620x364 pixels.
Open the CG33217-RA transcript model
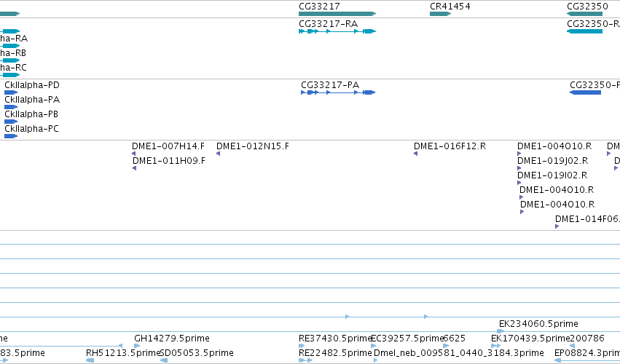point(337,31)
